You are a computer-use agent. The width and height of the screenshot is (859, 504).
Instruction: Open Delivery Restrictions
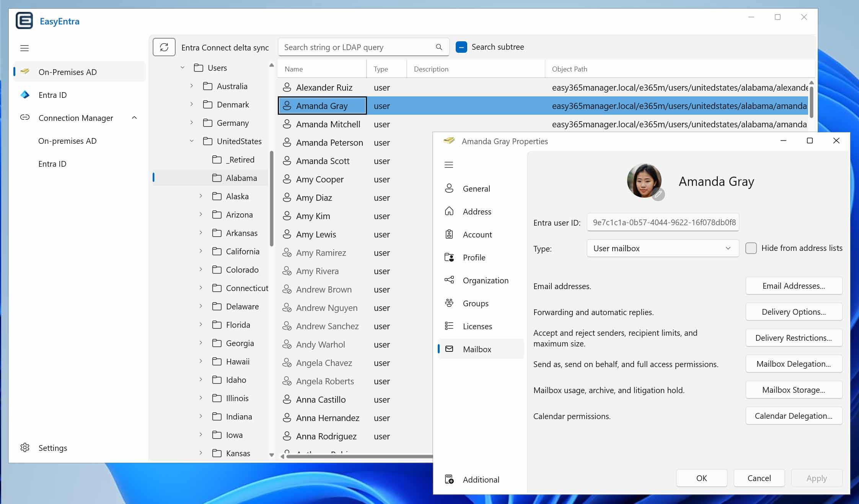(794, 338)
